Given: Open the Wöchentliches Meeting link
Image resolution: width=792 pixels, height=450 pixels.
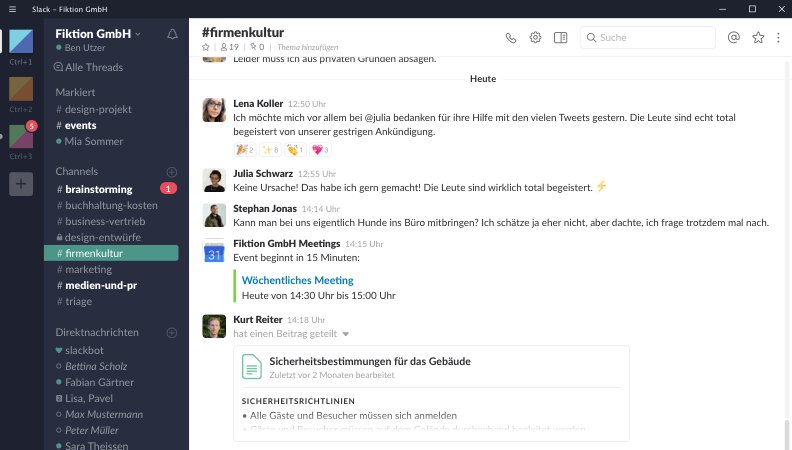Looking at the screenshot, I should point(298,280).
